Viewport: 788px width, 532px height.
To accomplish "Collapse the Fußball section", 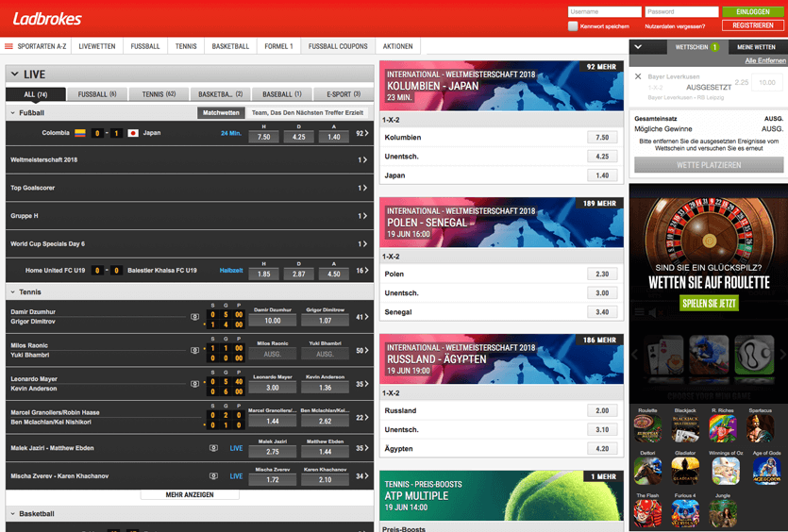I will [x=13, y=113].
